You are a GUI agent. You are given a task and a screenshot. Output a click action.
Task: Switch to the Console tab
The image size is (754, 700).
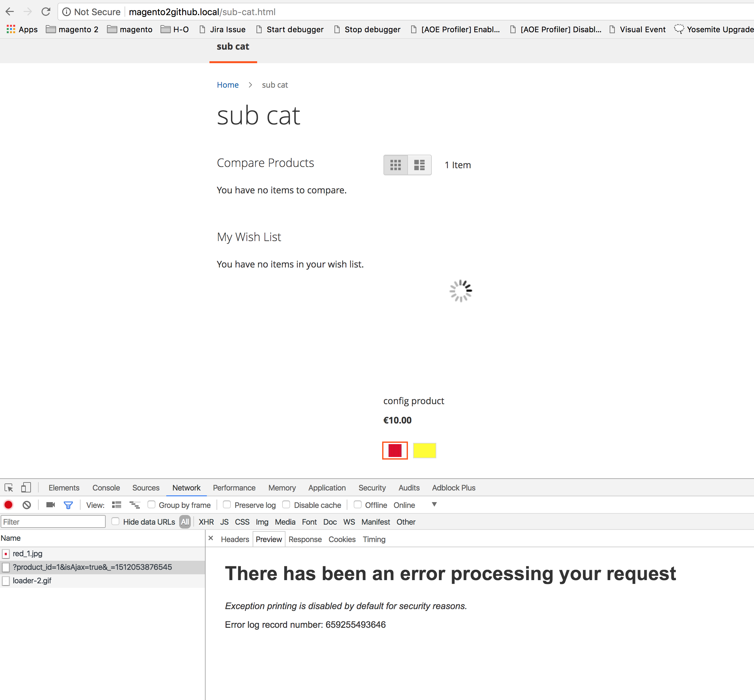point(106,488)
